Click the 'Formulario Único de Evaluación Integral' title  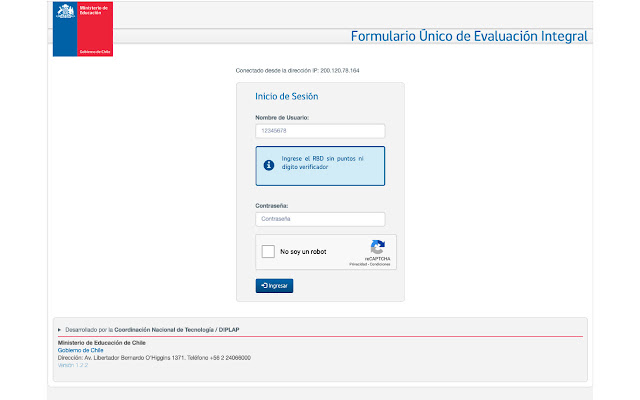(469, 36)
